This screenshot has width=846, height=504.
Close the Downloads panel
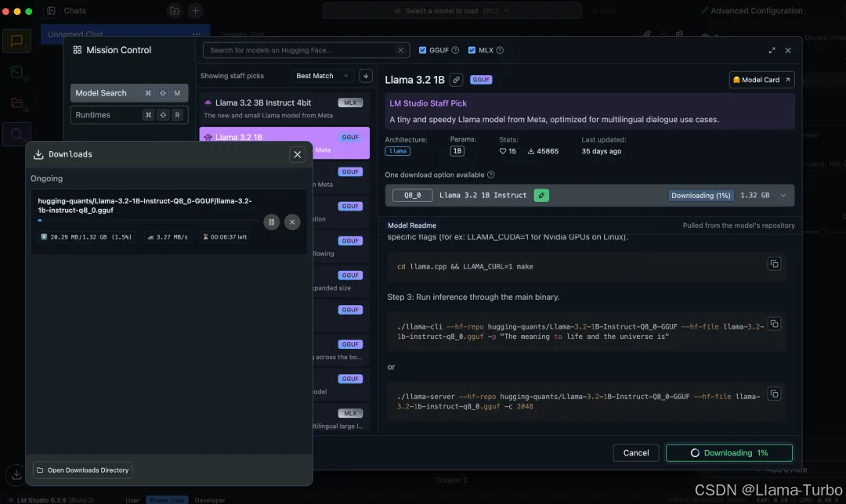pos(298,155)
